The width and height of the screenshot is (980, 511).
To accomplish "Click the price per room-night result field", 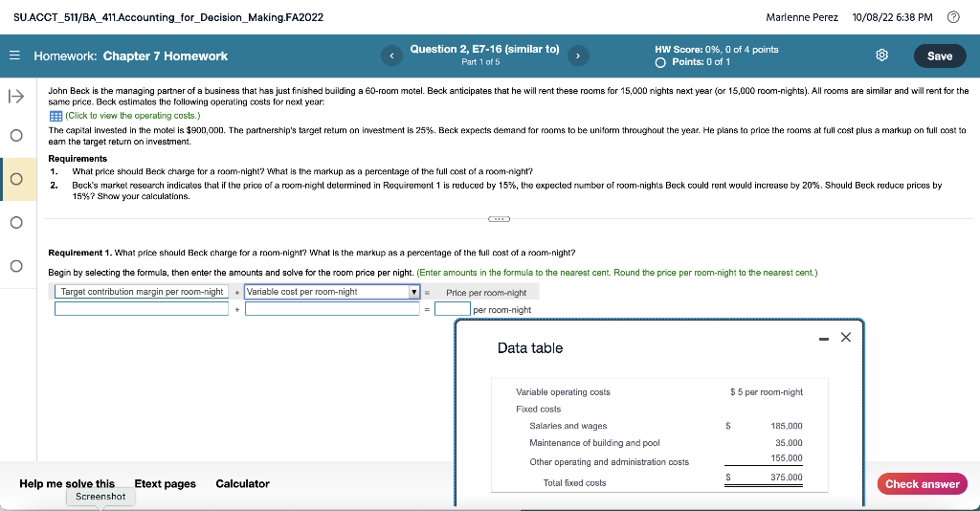I will (453, 308).
